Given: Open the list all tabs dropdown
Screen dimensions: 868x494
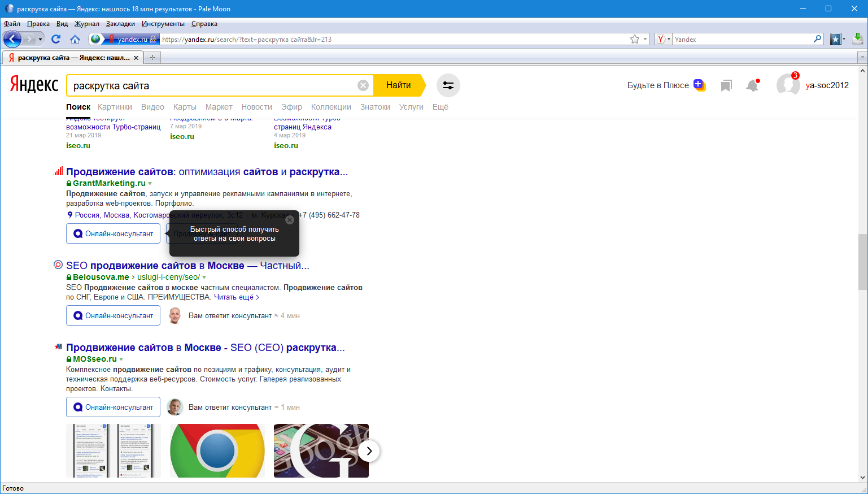Looking at the screenshot, I should coord(862,57).
